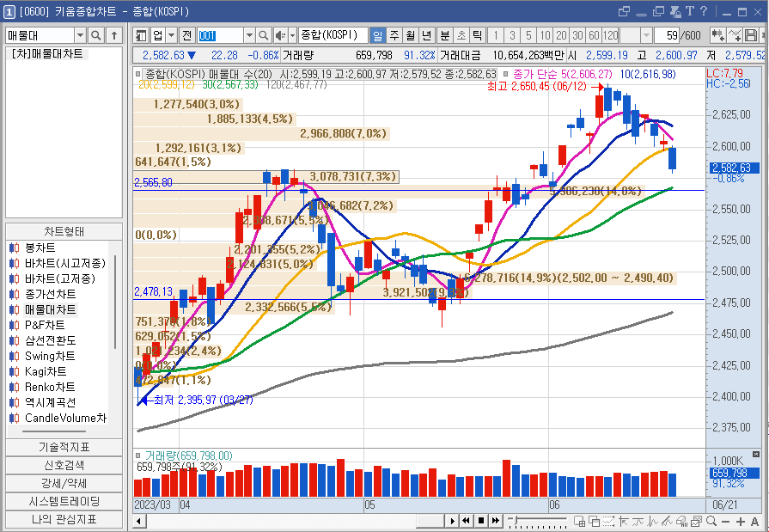Select the 초 (second) period button
This screenshot has width=769, height=532.
461,35
